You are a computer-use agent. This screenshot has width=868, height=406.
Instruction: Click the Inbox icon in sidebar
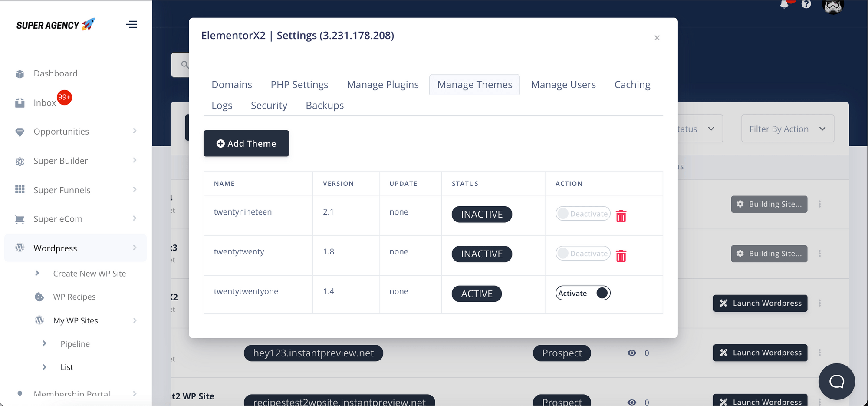[x=20, y=103]
